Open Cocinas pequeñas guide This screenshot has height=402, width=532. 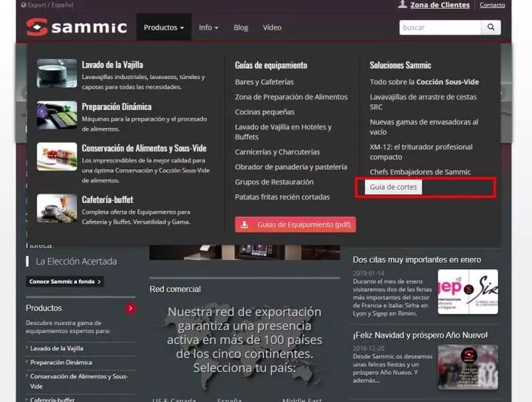click(x=265, y=112)
